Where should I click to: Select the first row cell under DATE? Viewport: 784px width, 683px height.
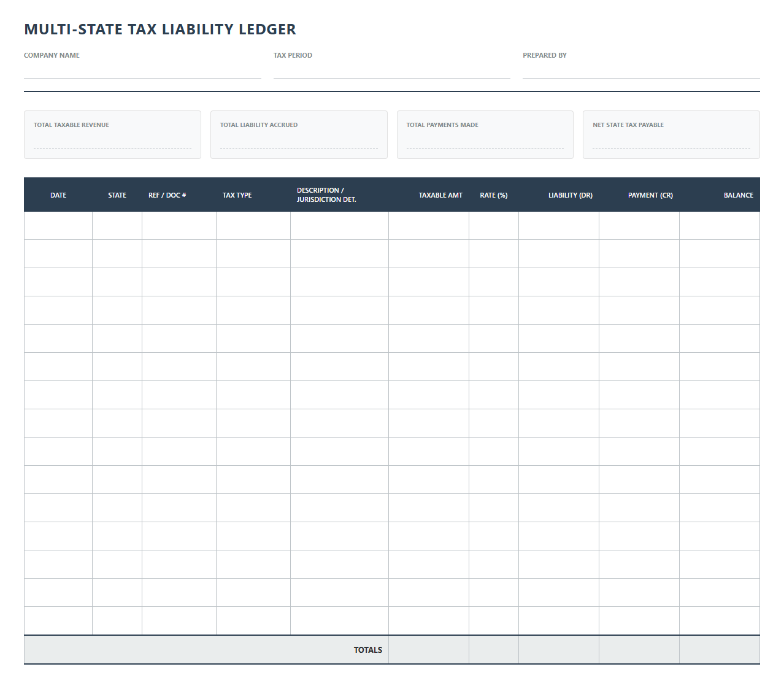[x=58, y=226]
